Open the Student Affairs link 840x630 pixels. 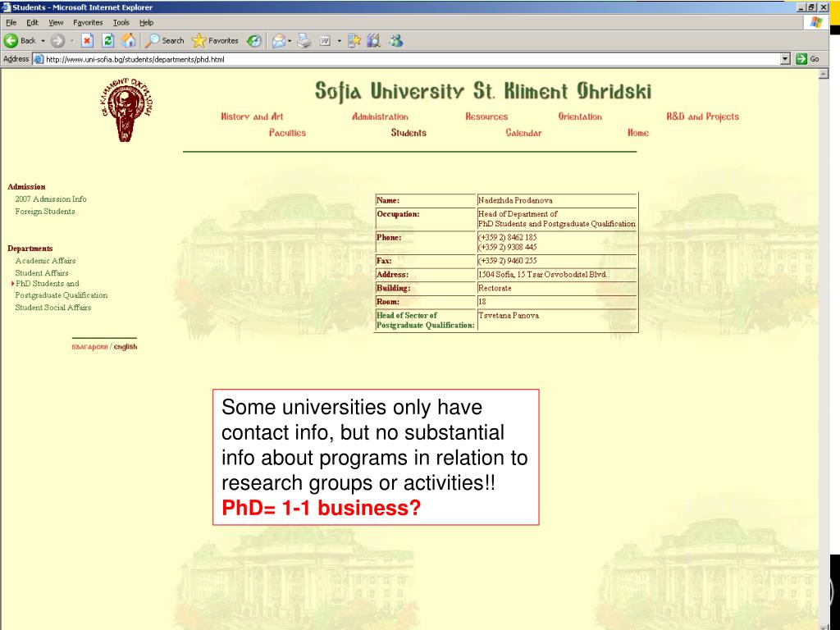coord(42,273)
